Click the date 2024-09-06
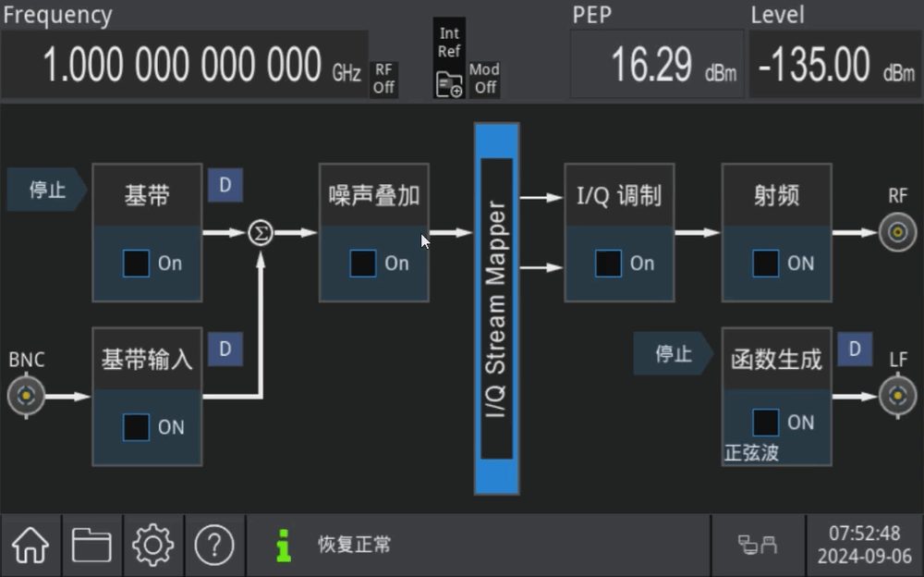 tap(865, 556)
